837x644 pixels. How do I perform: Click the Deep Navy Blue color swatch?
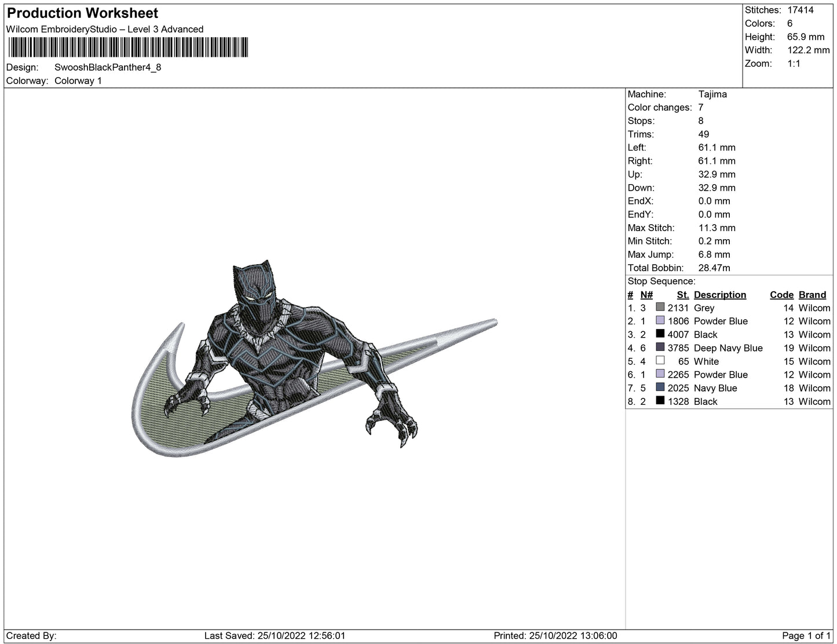point(660,347)
